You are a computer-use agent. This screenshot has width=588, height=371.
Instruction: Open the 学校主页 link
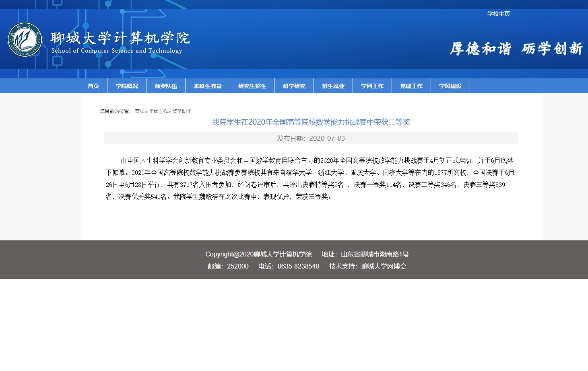point(498,14)
